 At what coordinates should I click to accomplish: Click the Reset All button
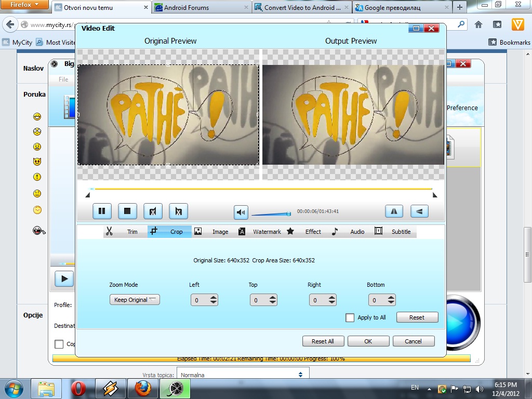[x=323, y=341]
